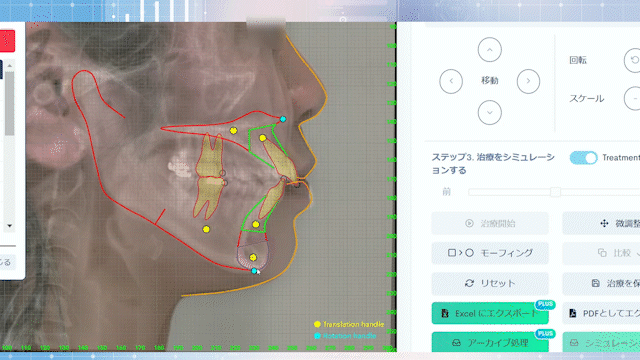Click the move left arrow button

tap(451, 81)
